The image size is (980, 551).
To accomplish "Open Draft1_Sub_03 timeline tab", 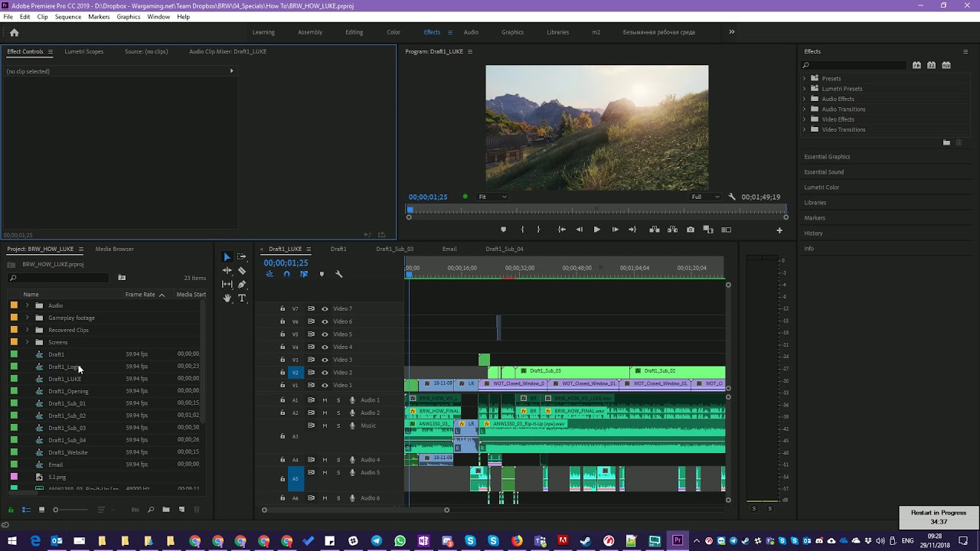I will 394,249.
